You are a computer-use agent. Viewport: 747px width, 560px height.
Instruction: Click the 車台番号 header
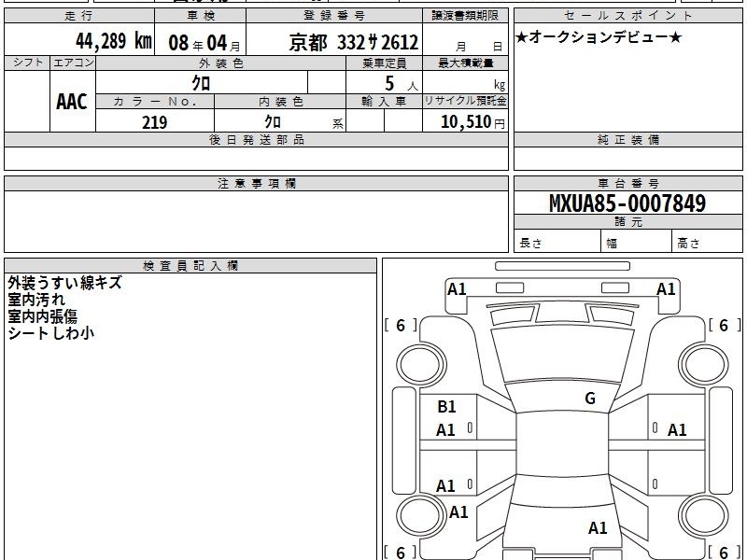point(627,183)
